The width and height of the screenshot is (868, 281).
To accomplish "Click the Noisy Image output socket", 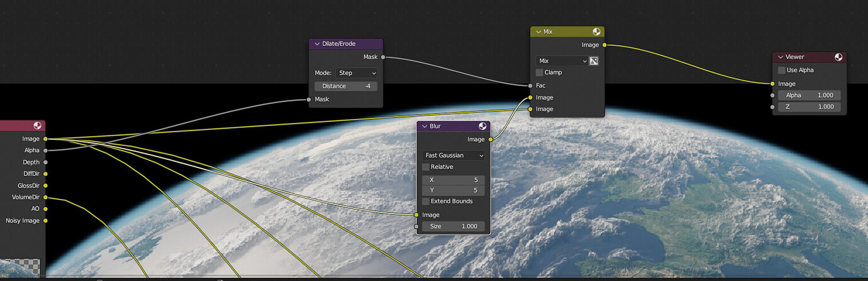I will pyautogui.click(x=45, y=221).
